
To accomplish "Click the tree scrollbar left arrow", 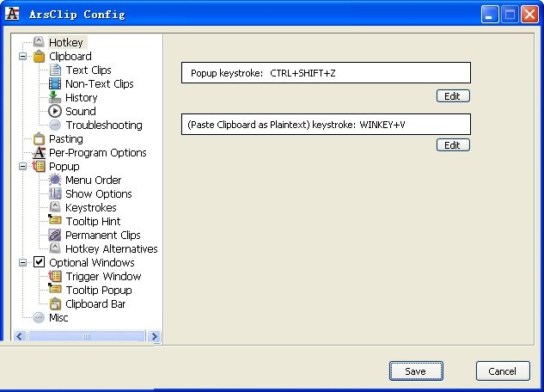I will coord(20,336).
